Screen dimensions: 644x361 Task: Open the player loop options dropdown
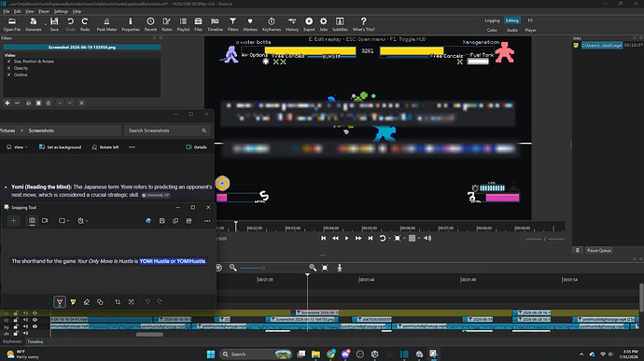(x=389, y=238)
